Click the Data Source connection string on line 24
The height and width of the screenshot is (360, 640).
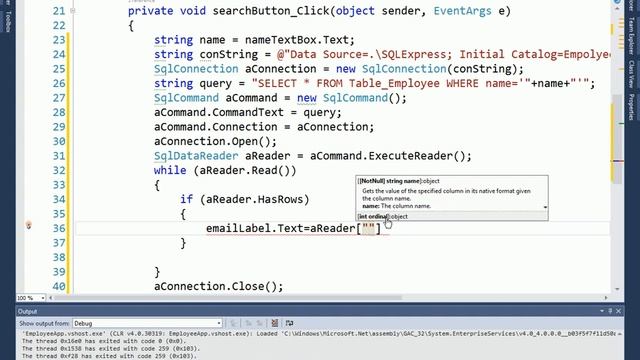[444, 54]
